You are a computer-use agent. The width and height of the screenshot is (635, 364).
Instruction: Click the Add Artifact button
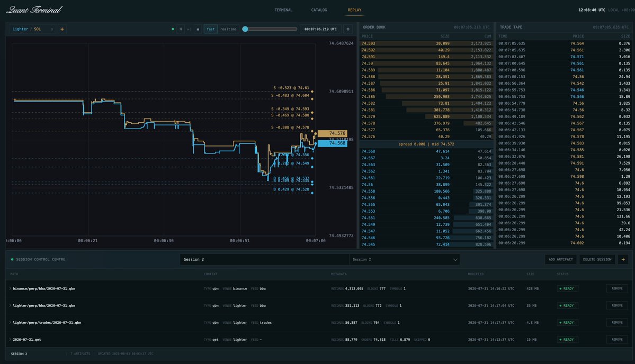coord(561,260)
